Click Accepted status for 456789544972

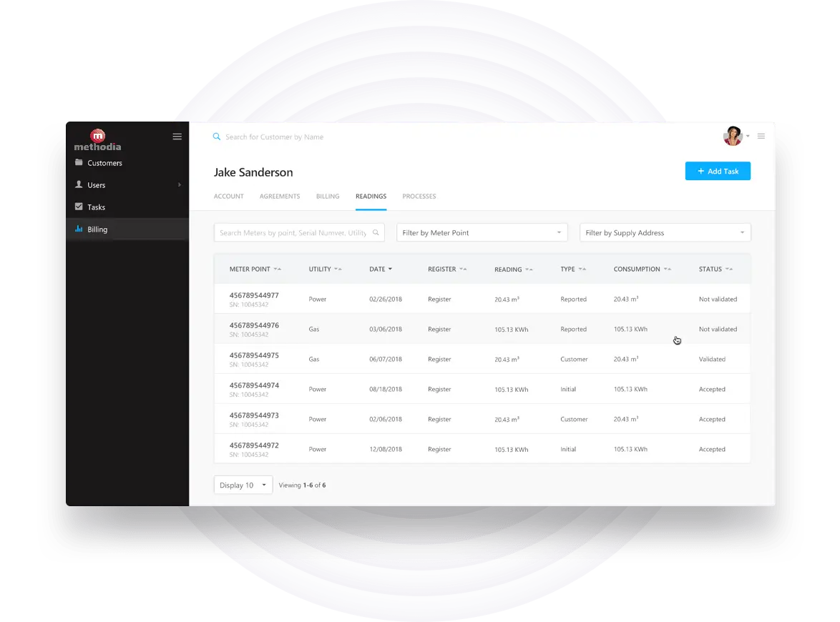[x=712, y=449]
